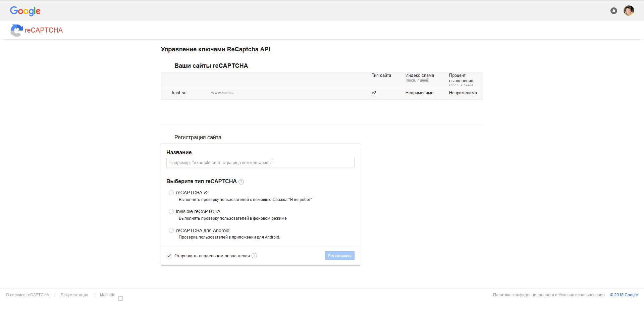Open the account profile avatar

629,11
